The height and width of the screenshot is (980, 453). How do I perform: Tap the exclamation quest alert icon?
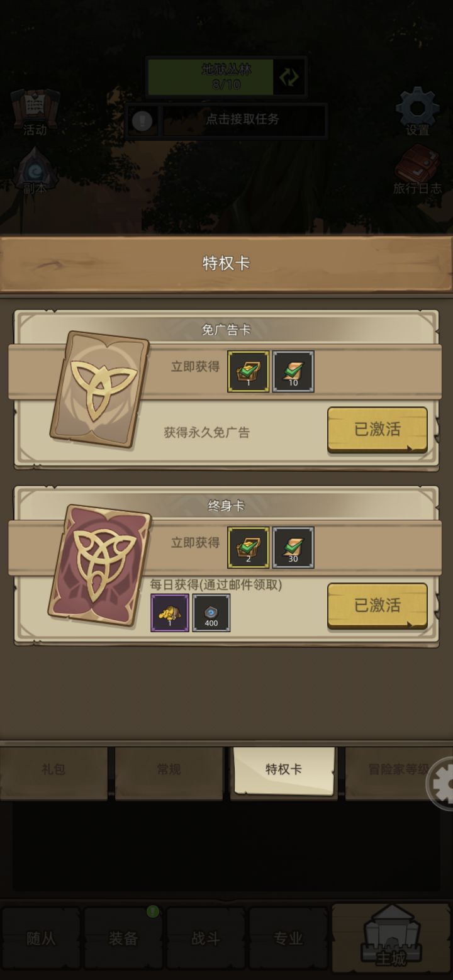tap(142, 120)
